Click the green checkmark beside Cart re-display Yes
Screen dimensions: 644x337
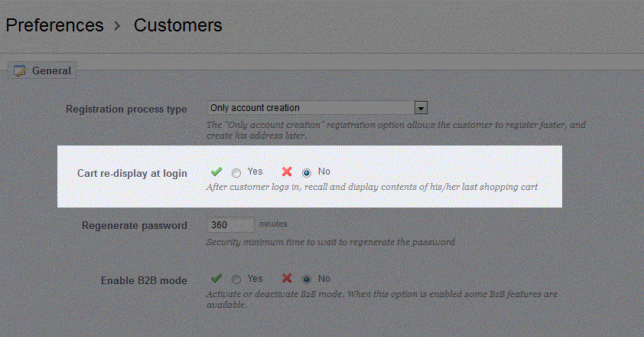[x=216, y=172]
